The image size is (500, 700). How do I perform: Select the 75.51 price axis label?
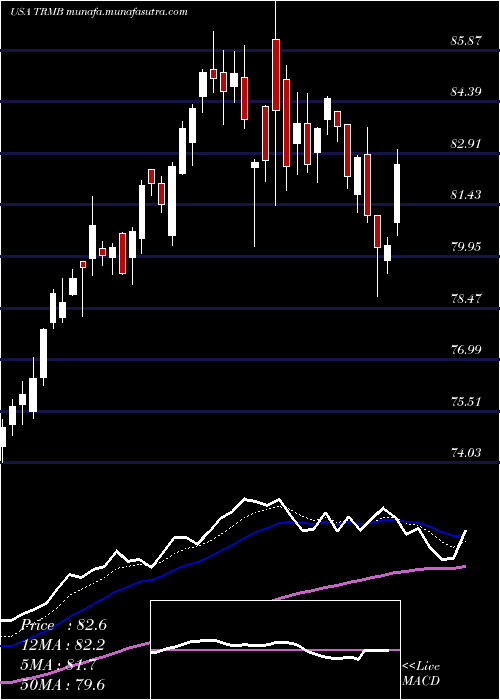click(x=466, y=401)
